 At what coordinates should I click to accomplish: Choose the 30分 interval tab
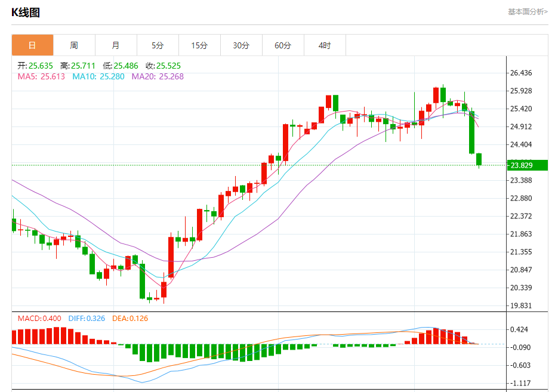[241, 45]
